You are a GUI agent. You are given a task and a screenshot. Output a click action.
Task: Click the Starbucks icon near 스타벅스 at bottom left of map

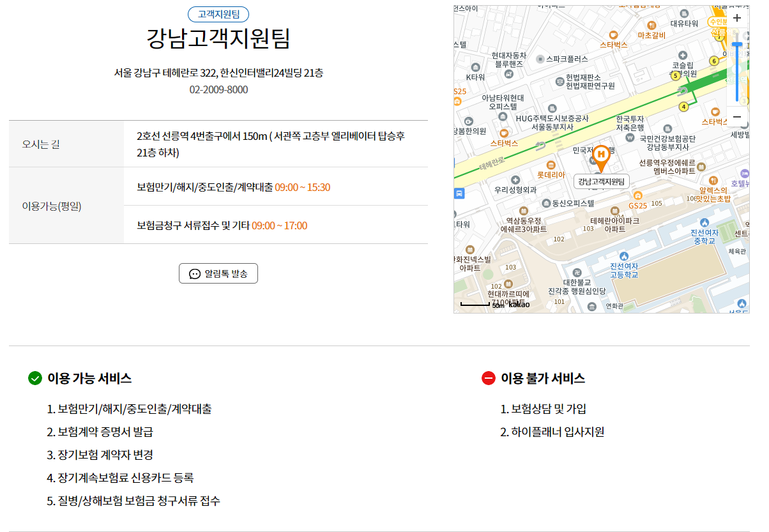tap(505, 133)
